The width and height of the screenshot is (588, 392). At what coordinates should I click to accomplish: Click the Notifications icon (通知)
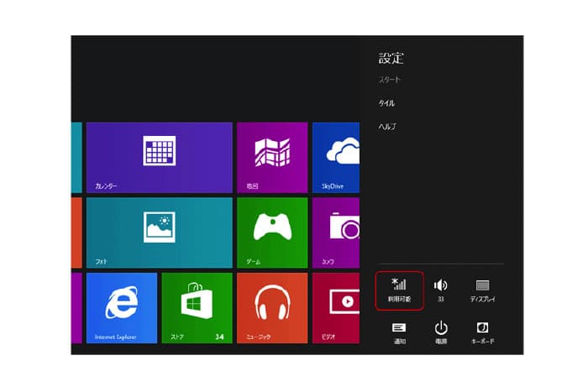[x=399, y=332]
